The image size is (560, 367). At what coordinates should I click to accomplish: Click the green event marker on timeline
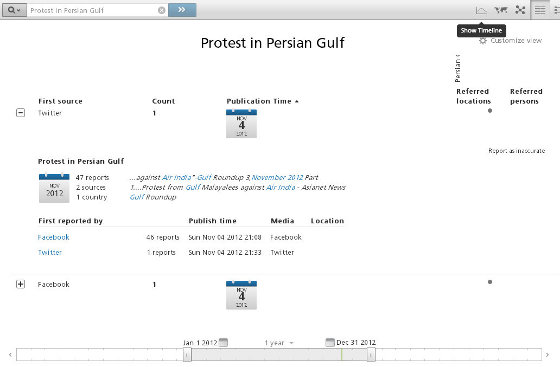pos(341,355)
